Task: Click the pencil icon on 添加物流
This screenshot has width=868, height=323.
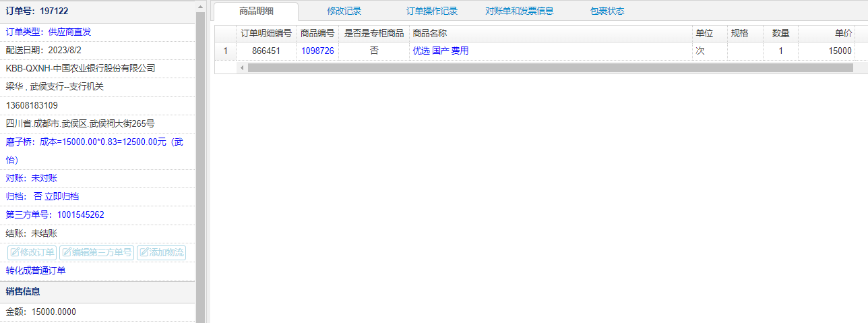Action: pyautogui.click(x=144, y=252)
